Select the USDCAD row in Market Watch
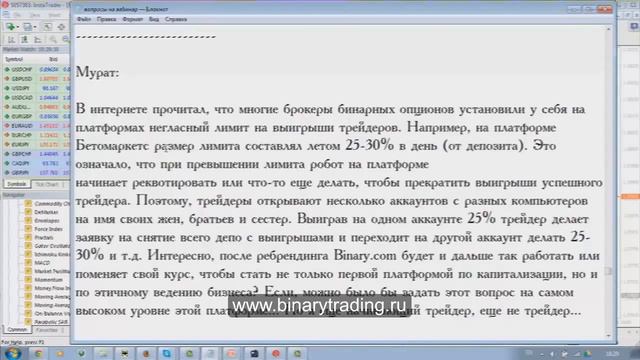This screenshot has height=360, width=640. coord(36,98)
